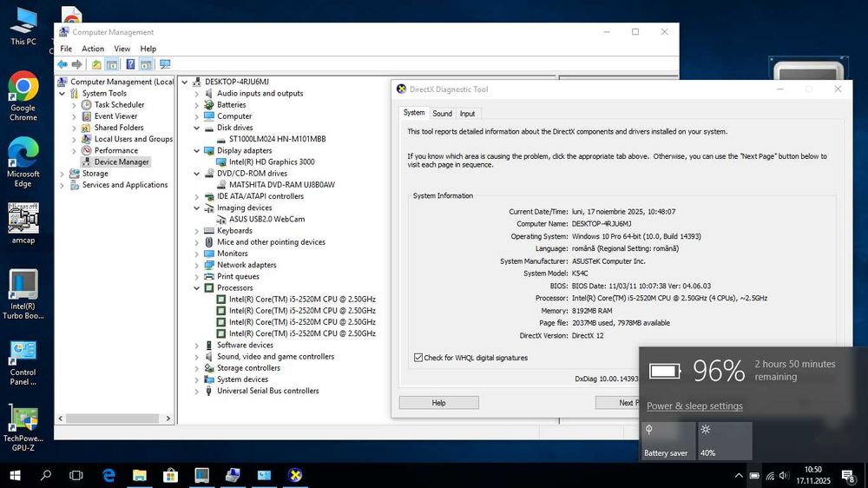Expand Universal Serial Bus controllers
868x488 pixels.
pyautogui.click(x=196, y=391)
